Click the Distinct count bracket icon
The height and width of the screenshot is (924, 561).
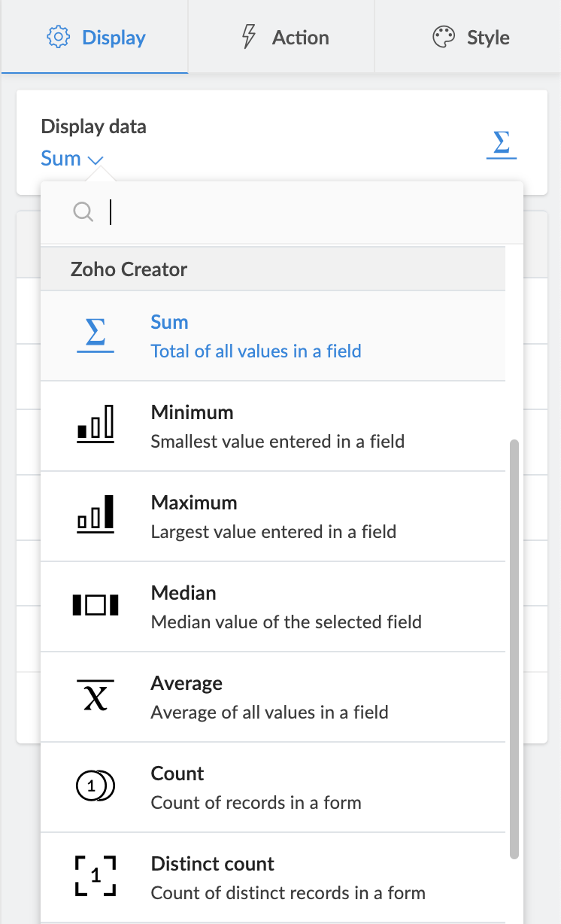[96, 877]
